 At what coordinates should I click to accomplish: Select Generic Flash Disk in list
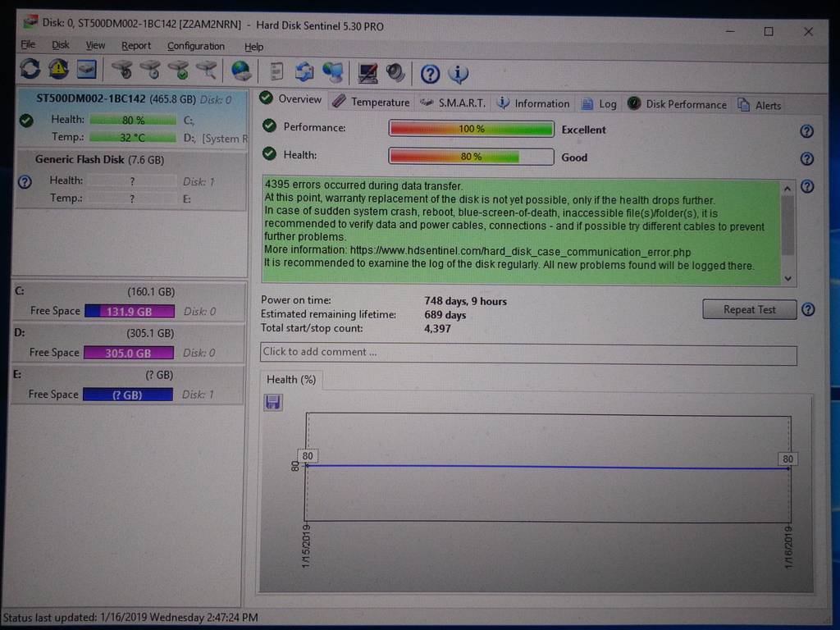(133, 180)
